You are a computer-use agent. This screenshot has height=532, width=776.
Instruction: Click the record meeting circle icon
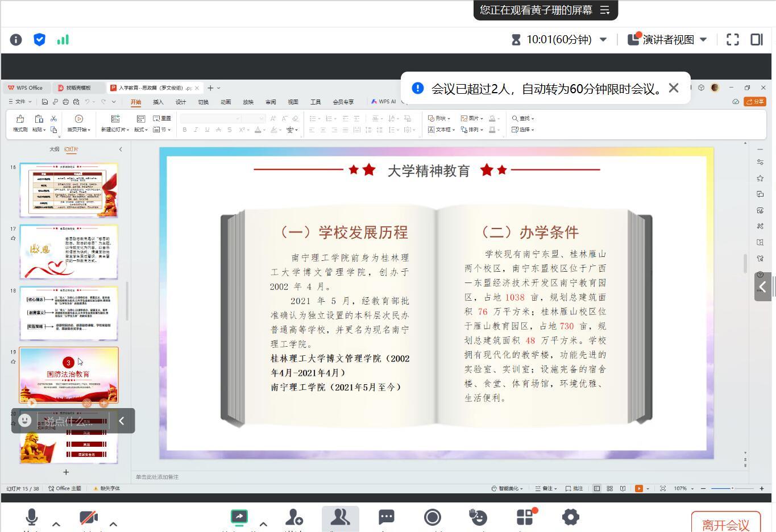point(433,517)
